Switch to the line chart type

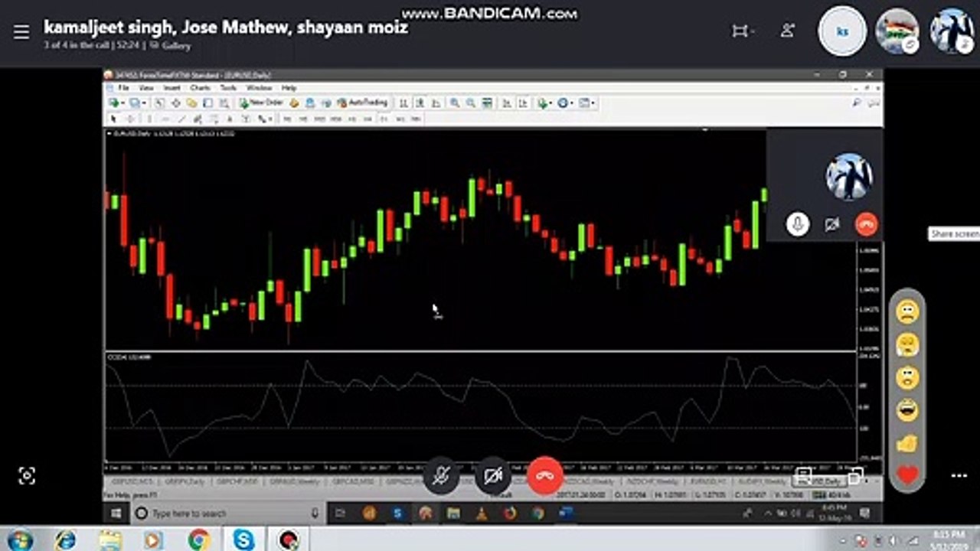pos(436,103)
